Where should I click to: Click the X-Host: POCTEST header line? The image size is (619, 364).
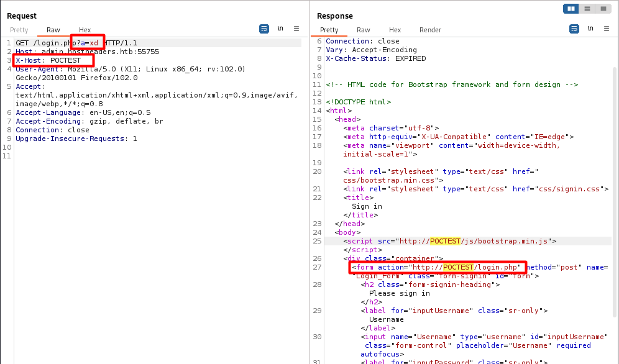pos(48,60)
